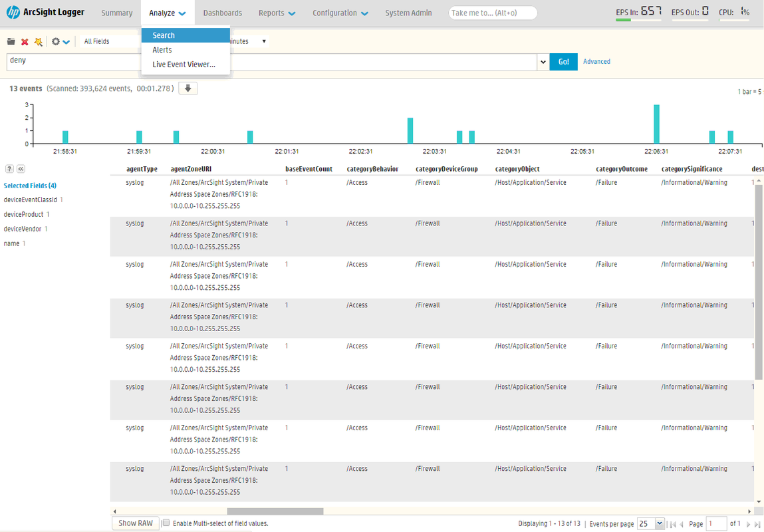Click the tallest histogram bar near 22:06:31
The image size is (764, 532).
coord(656,124)
